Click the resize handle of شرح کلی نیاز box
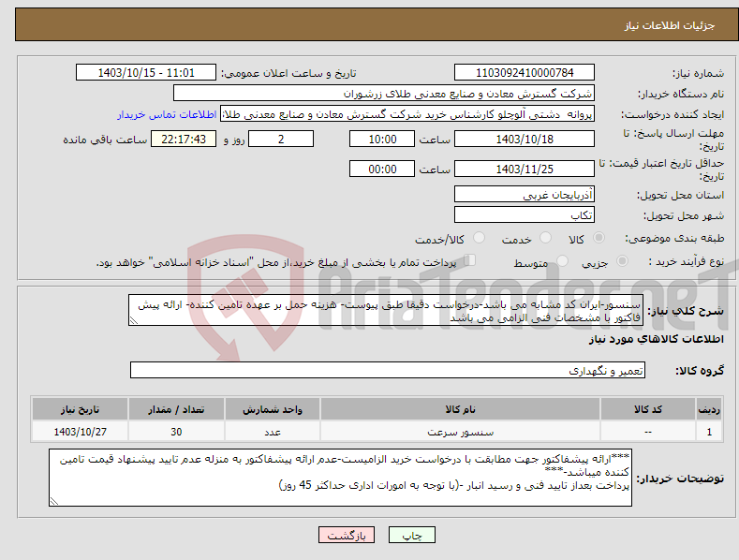The width and height of the screenshot is (739, 560). coord(133,321)
